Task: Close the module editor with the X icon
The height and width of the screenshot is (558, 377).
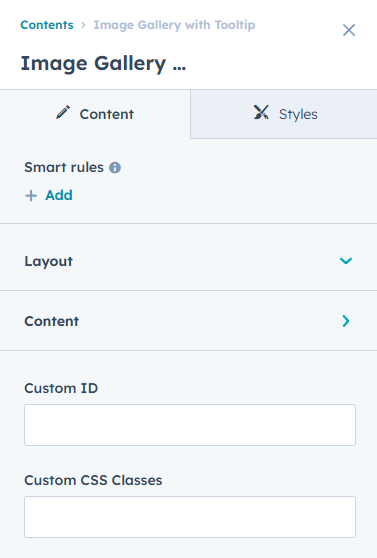Action: click(349, 30)
